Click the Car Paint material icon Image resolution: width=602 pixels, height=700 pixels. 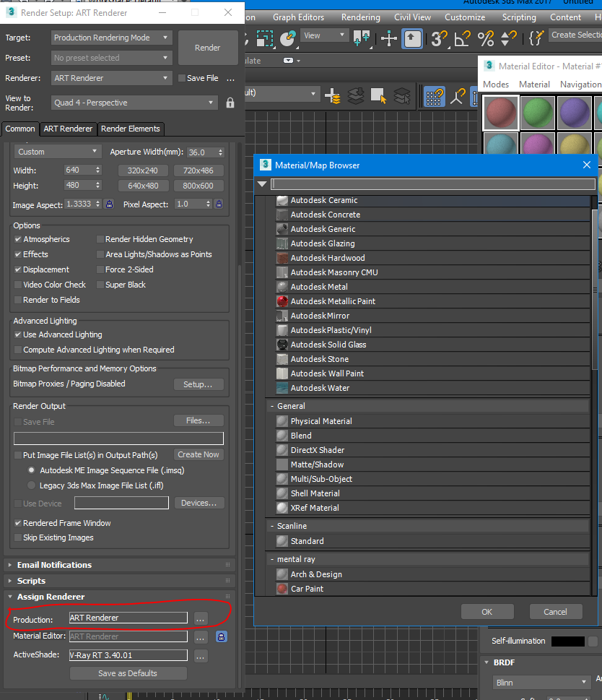282,589
